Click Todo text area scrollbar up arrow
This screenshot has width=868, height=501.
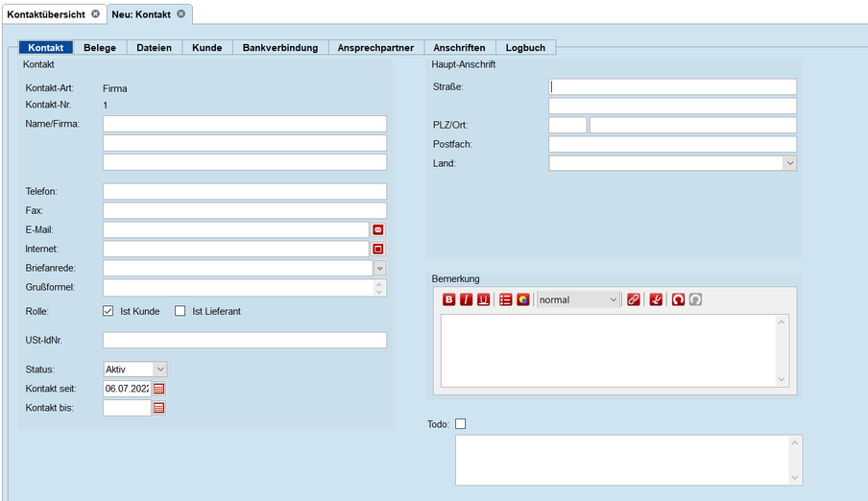pyautogui.click(x=795, y=442)
